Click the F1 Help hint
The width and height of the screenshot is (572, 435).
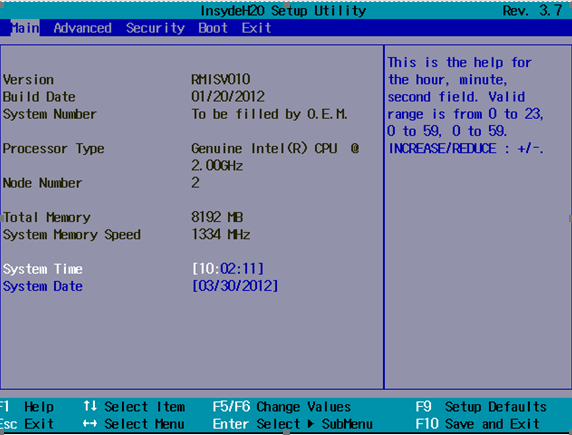pyautogui.click(x=27, y=407)
